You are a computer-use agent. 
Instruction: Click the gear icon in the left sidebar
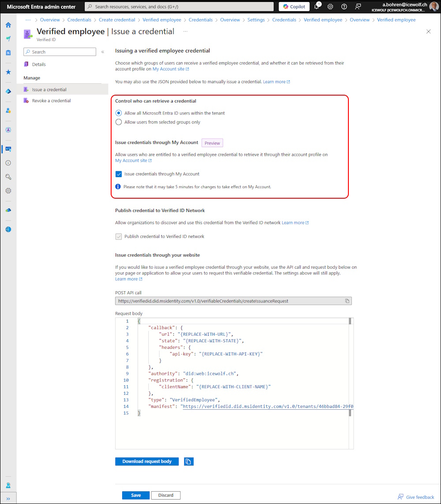pyautogui.click(x=8, y=191)
